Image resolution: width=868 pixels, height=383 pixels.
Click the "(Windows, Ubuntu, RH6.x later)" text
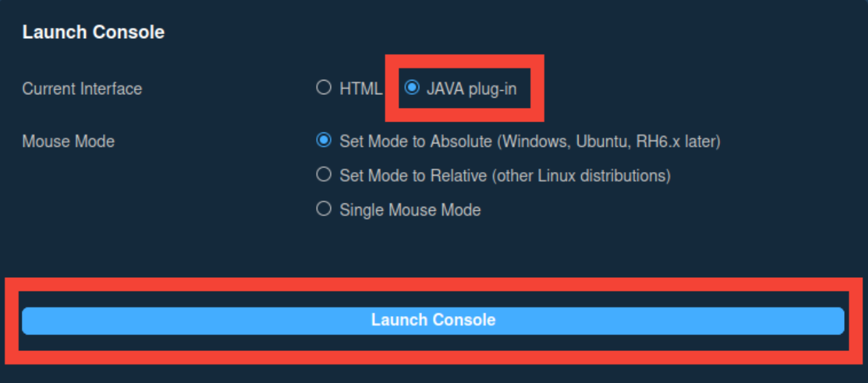(x=608, y=142)
